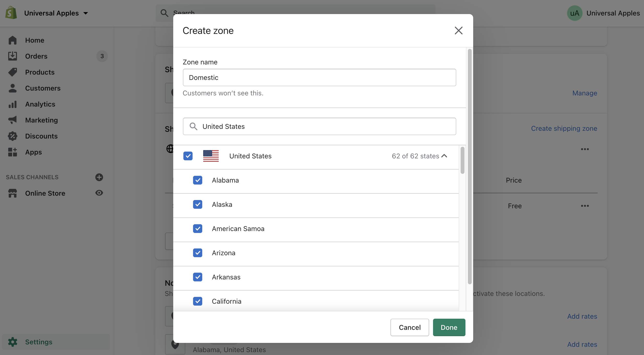
Task: Click the Alabama state label
Action: point(225,180)
